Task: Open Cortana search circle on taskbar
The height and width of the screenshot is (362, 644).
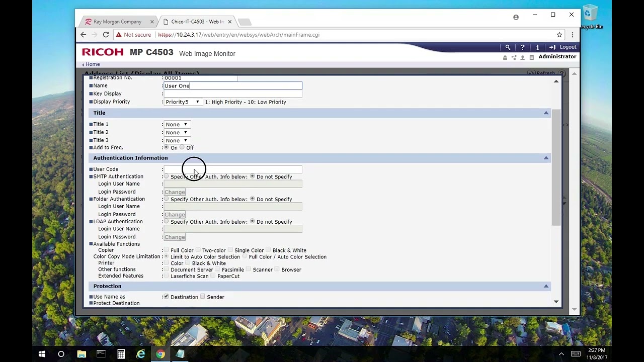Action: 61,354
